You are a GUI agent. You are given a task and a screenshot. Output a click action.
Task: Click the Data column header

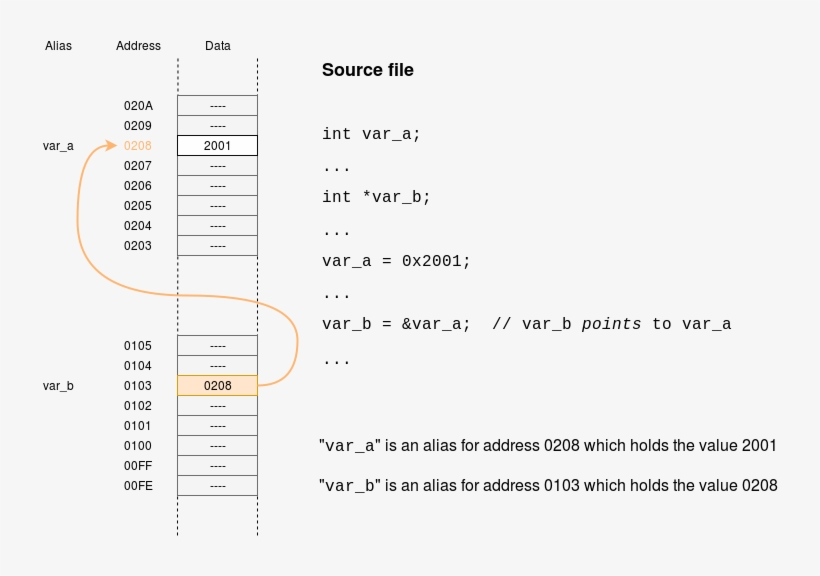click(x=217, y=45)
